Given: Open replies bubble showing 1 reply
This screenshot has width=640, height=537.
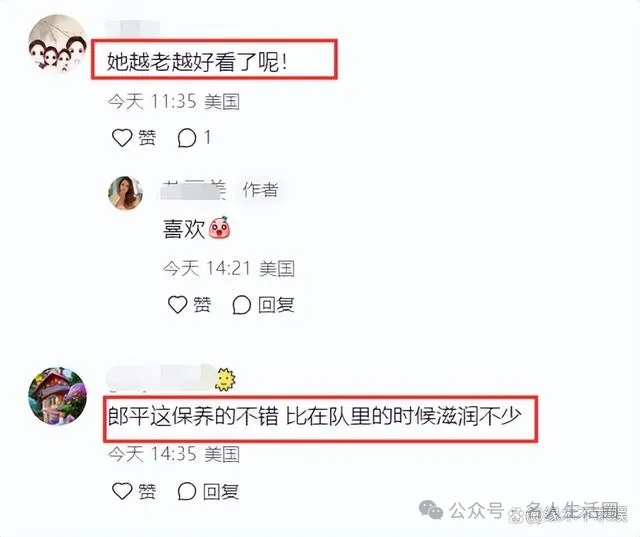Looking at the screenshot, I should point(187,138).
